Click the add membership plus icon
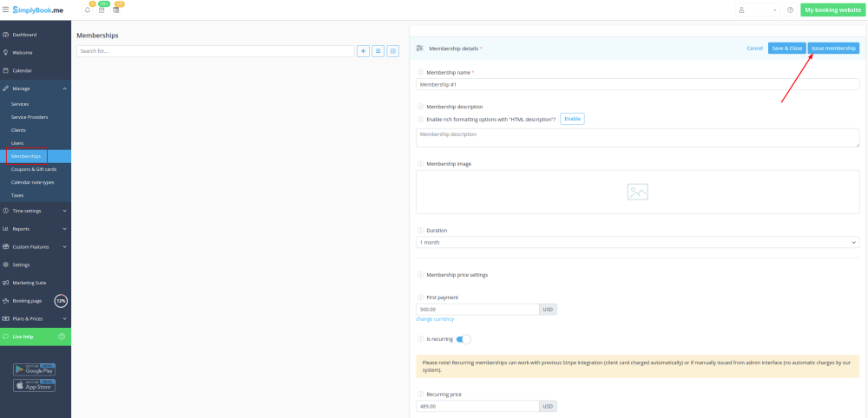868x418 pixels. [363, 51]
